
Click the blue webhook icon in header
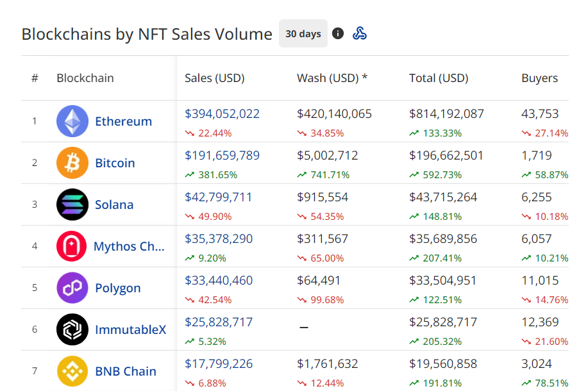pos(360,33)
